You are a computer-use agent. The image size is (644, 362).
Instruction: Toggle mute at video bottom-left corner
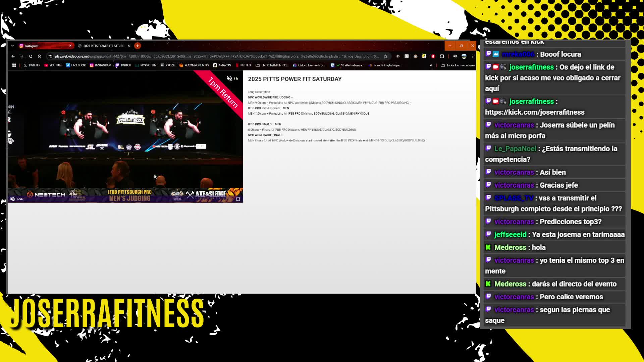[12, 199]
